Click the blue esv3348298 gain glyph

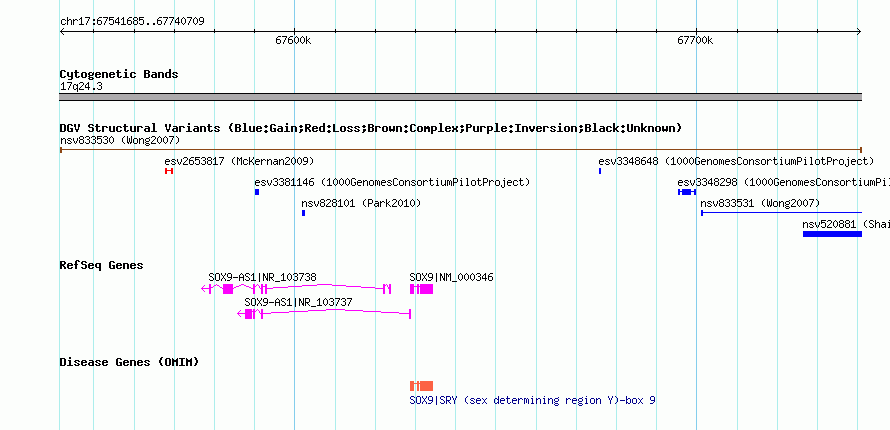click(687, 192)
